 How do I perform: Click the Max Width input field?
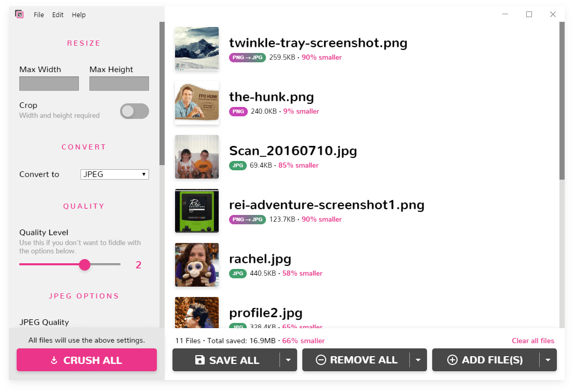[49, 84]
